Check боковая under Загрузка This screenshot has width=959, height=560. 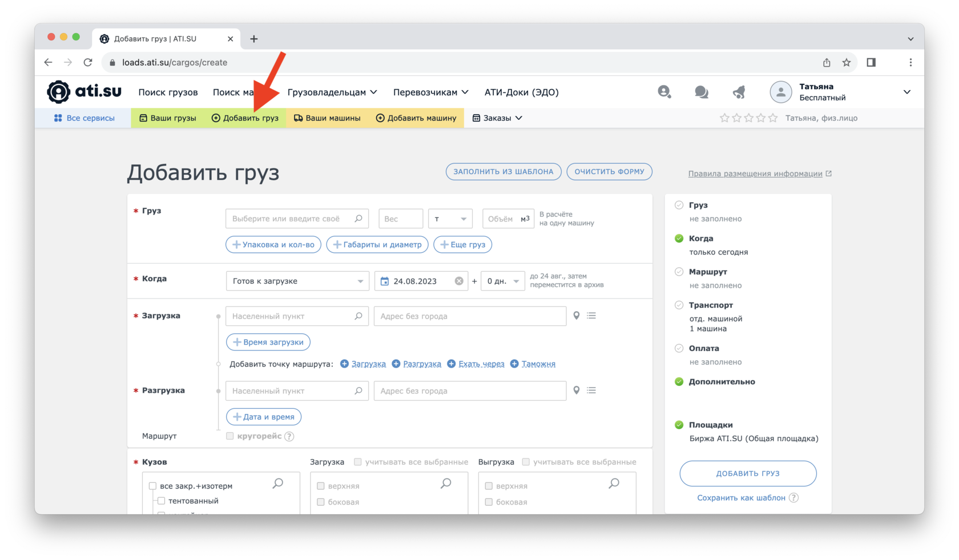(x=321, y=502)
